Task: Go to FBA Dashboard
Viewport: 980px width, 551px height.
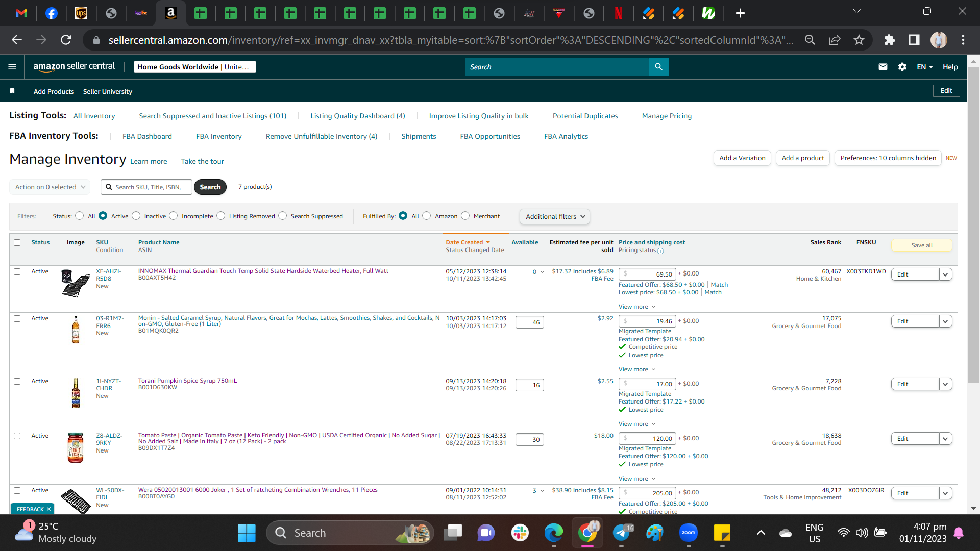Action: pyautogui.click(x=147, y=136)
